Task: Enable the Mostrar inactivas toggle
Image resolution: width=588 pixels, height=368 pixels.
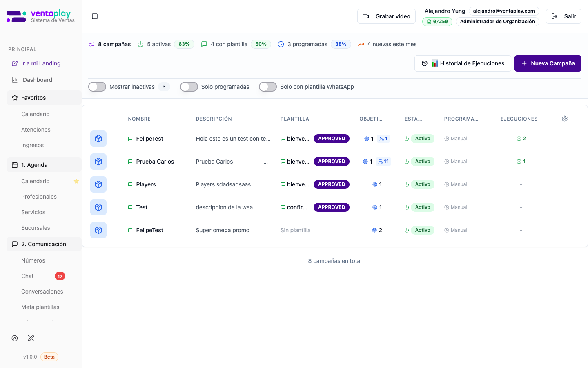Action: [97, 87]
